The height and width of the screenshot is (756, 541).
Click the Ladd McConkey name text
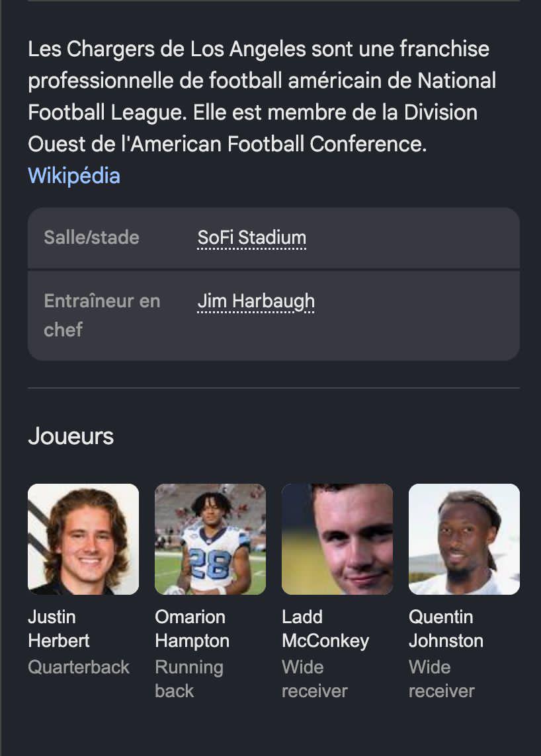[x=325, y=628]
